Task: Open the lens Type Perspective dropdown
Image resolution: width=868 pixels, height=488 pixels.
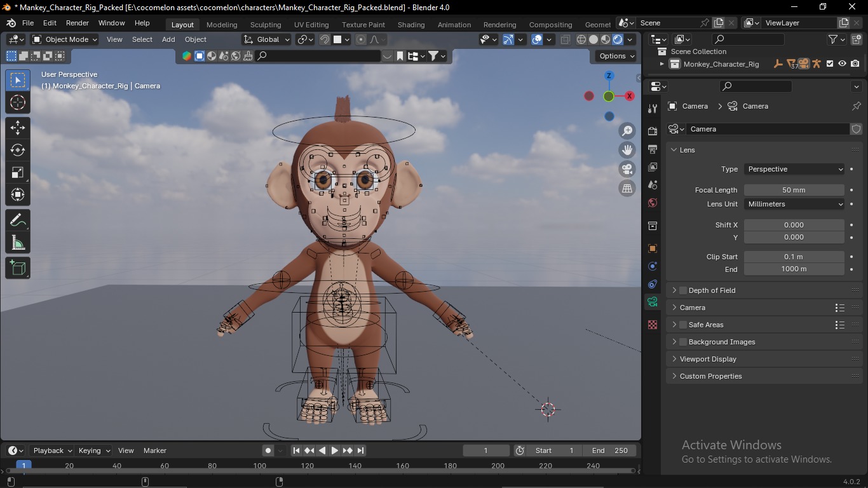Action: tap(794, 169)
